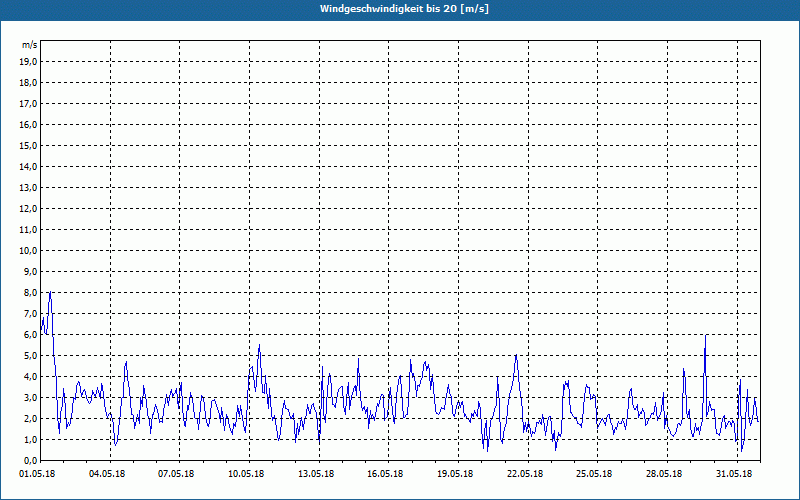Click the y-axis value '8,0'
The height and width of the screenshot is (500, 800).
(x=30, y=292)
